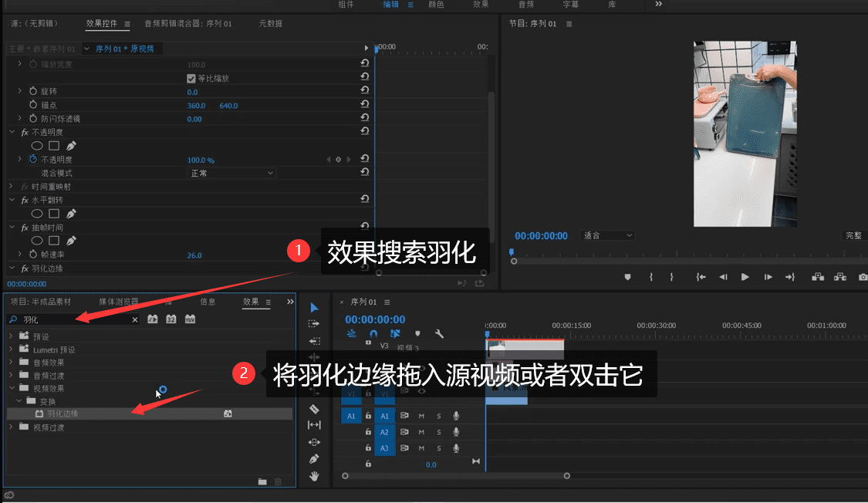Screen dimensions: 868x503
Task: Open 元数据 tab
Action: click(271, 24)
